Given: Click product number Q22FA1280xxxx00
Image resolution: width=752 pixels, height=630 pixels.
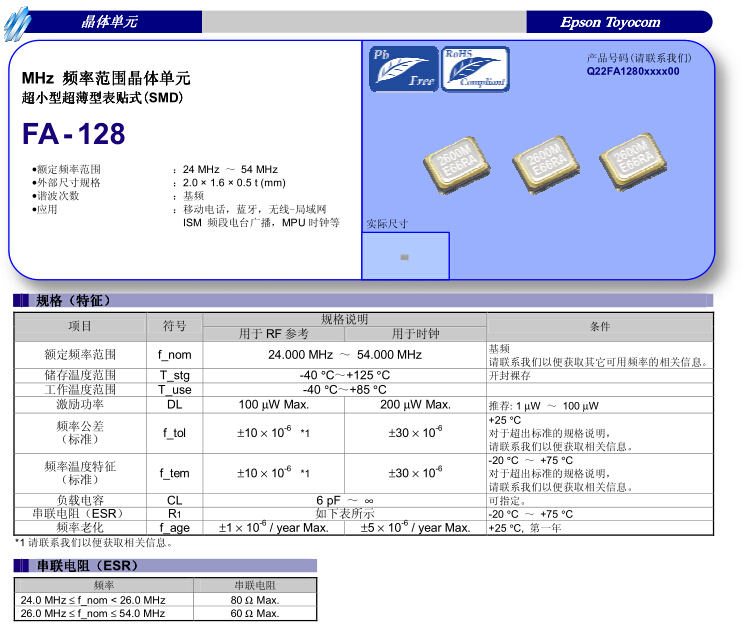Looking at the screenshot, I should pos(633,72).
